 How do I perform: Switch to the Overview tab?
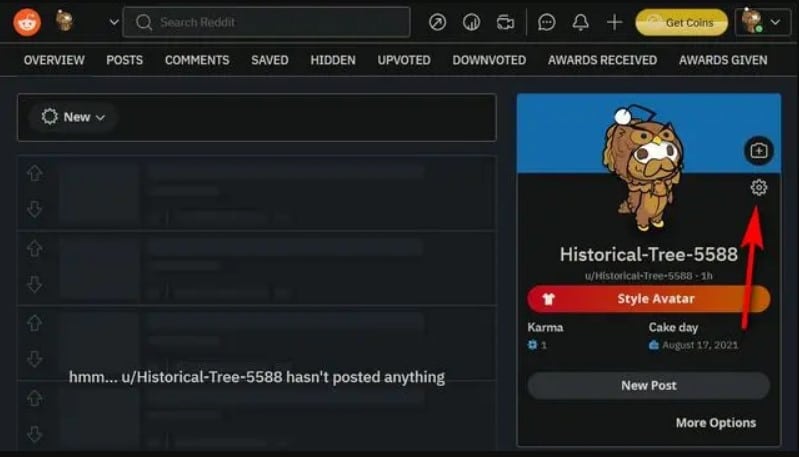pyautogui.click(x=54, y=60)
